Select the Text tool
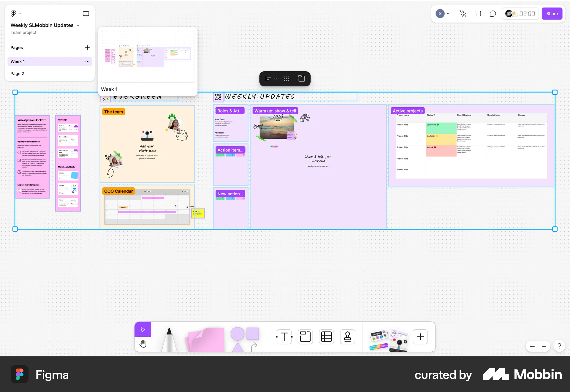This screenshot has height=392, width=570. point(284,336)
